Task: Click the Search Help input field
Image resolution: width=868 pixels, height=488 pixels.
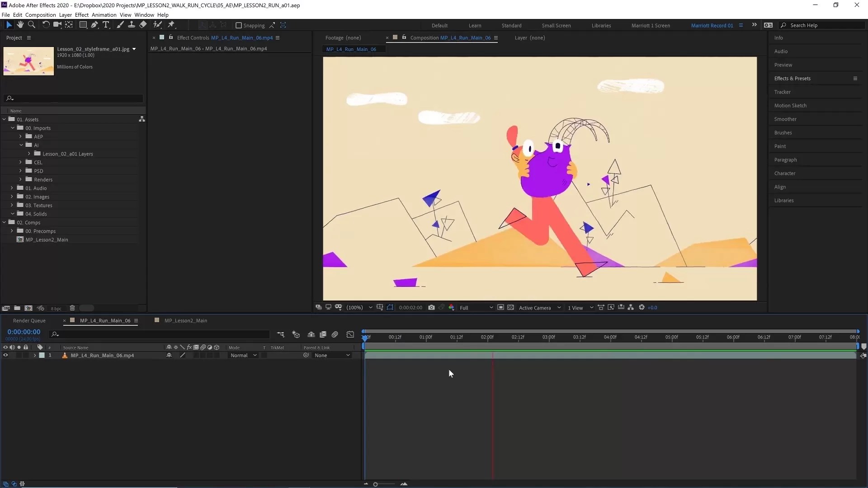Action: (x=823, y=25)
